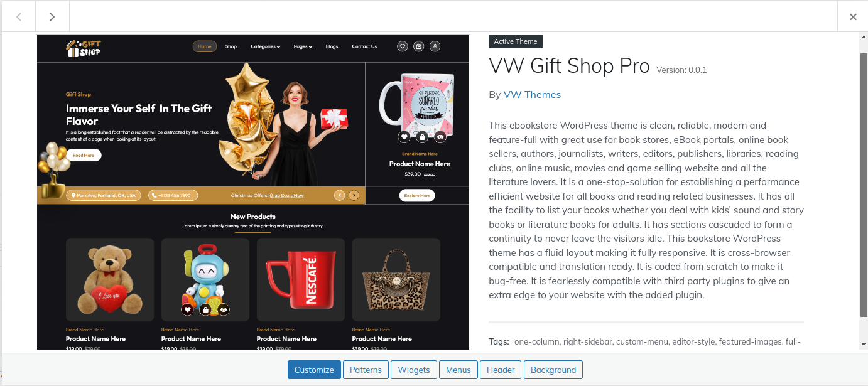The height and width of the screenshot is (386, 868).
Task: Click the scrollbar down arrow of the description panel
Action: (x=864, y=345)
